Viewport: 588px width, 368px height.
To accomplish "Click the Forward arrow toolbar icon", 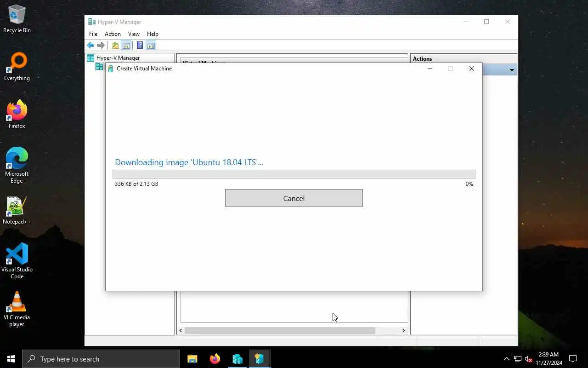I will (101, 45).
